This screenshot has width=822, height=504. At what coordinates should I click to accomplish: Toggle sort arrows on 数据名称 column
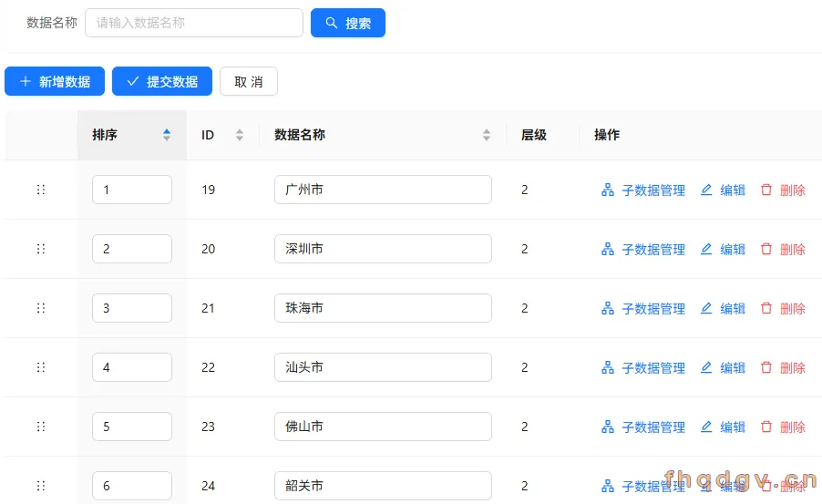coord(487,135)
